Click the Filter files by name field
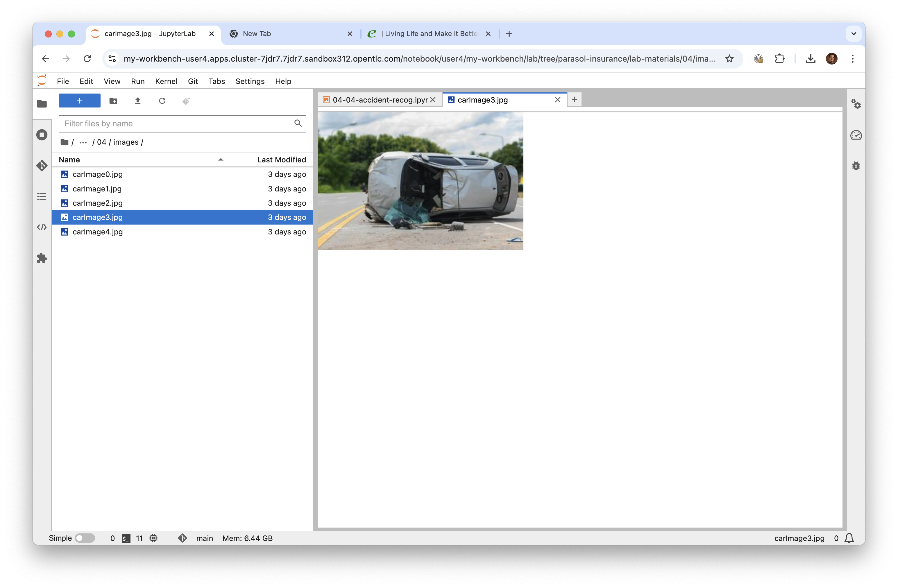This screenshot has height=588, width=898. 177,124
